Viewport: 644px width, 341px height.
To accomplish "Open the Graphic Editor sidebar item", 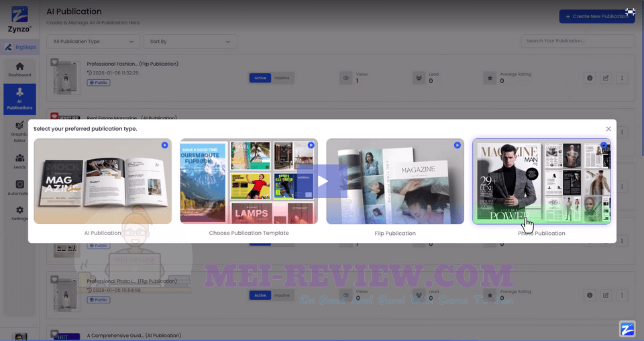I will tap(19, 132).
